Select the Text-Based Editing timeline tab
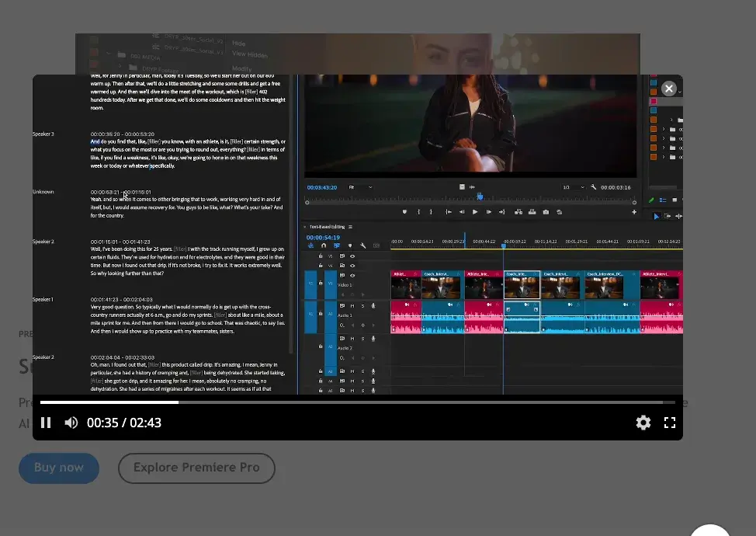The width and height of the screenshot is (756, 536). click(x=325, y=227)
